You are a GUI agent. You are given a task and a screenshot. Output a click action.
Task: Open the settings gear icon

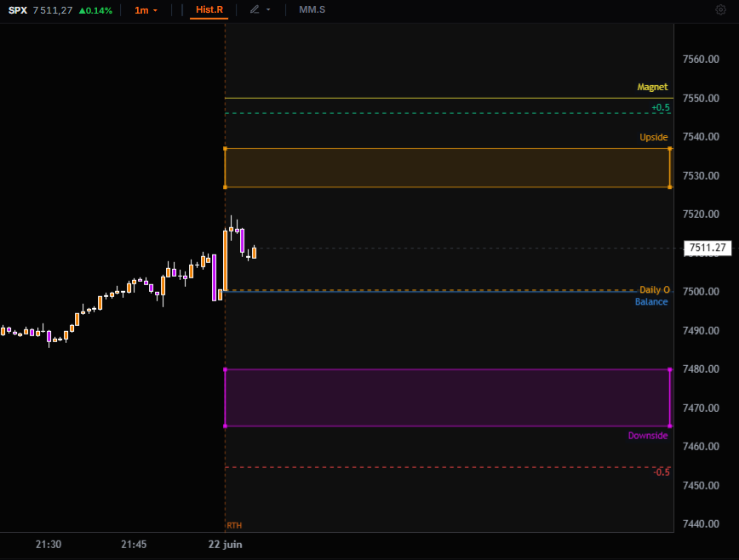tap(720, 10)
